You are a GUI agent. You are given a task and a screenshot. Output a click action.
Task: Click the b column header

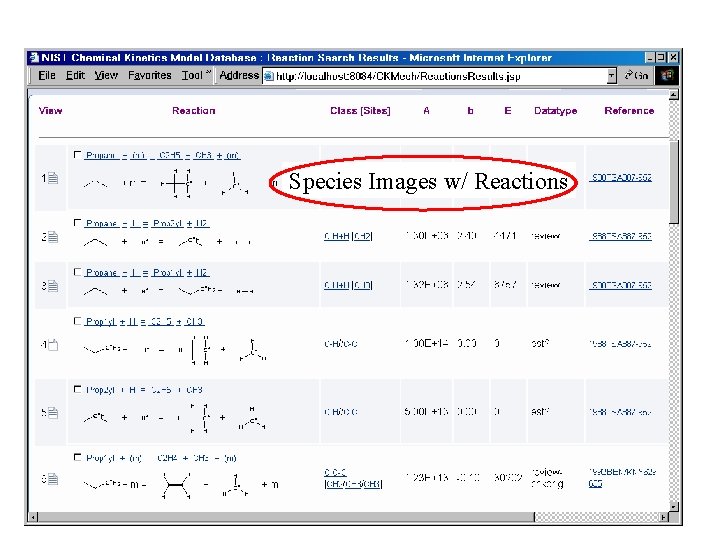click(470, 111)
